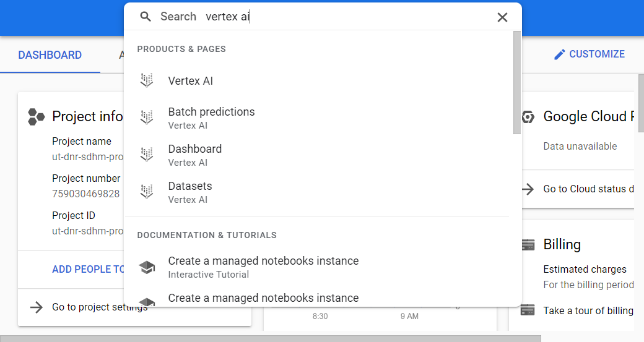644x342 pixels.
Task: Click the pencil icon beside Customize
Action: [x=560, y=54]
